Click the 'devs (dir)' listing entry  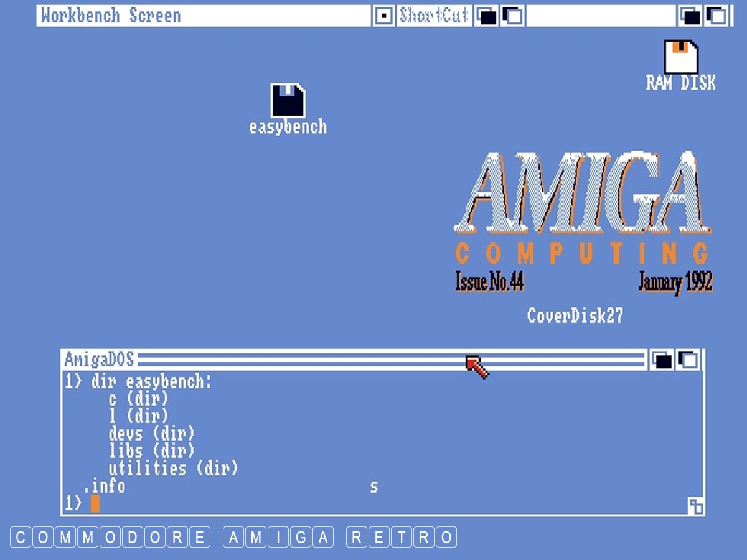pos(151,434)
